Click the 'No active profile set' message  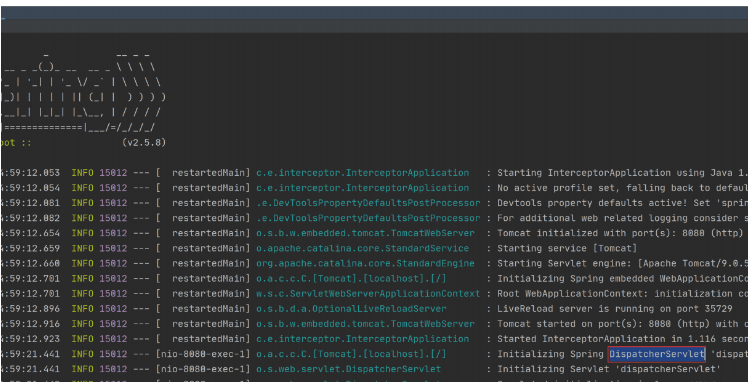pyautogui.click(x=622, y=188)
